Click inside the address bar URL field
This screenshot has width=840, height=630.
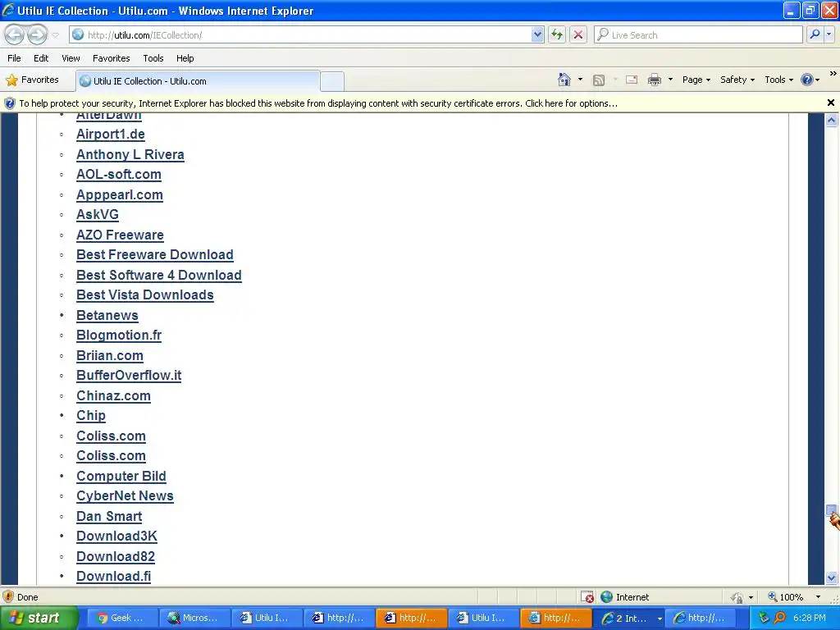point(308,34)
